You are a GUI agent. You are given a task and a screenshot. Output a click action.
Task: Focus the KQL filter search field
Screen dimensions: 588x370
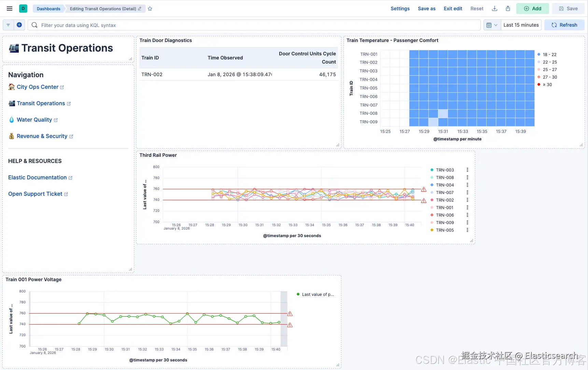[x=254, y=25]
